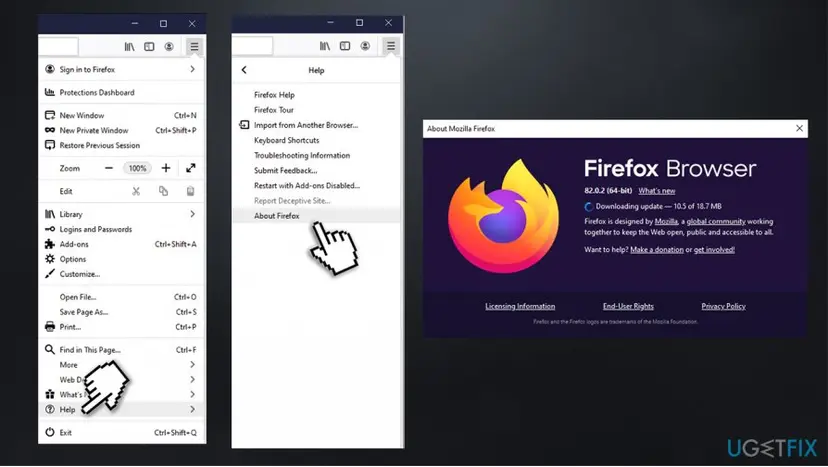Open Keyboard Shortcuts entry
The width and height of the screenshot is (828, 467).
[317, 141]
